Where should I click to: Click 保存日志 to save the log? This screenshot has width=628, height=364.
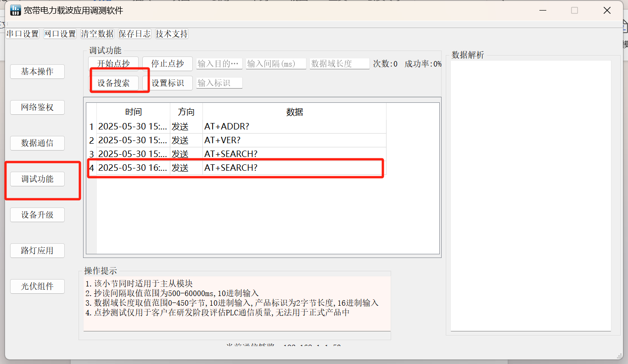[135, 34]
